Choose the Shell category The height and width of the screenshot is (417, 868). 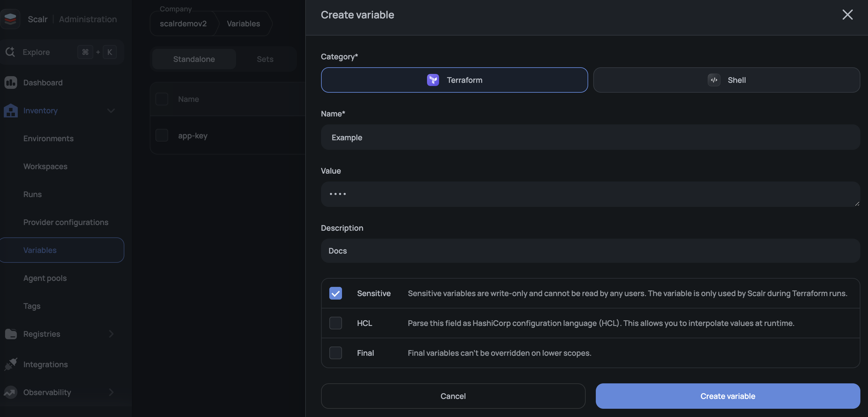tap(727, 80)
